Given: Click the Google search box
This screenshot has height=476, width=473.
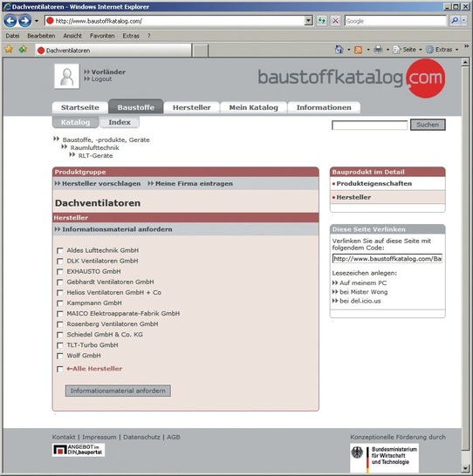Looking at the screenshot, I should (x=395, y=21).
